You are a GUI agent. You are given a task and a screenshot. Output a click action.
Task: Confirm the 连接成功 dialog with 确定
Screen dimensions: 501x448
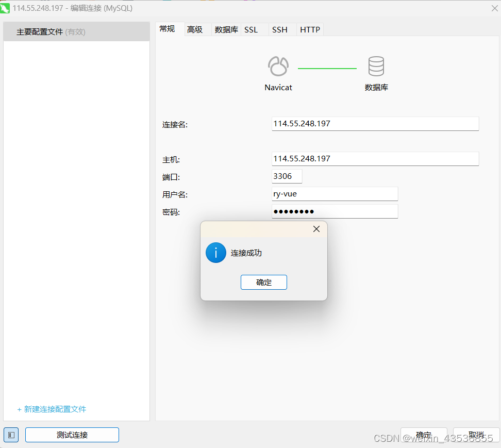pos(263,282)
